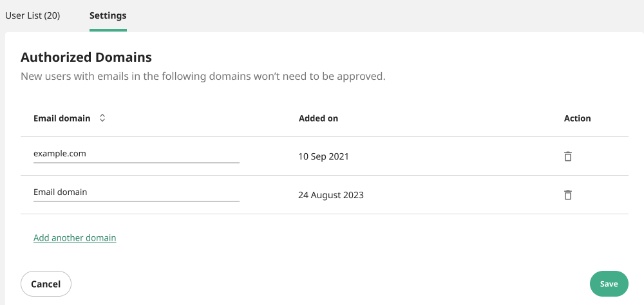This screenshot has width=644, height=305.
Task: Click the Authorized Domains heading
Action: (86, 57)
